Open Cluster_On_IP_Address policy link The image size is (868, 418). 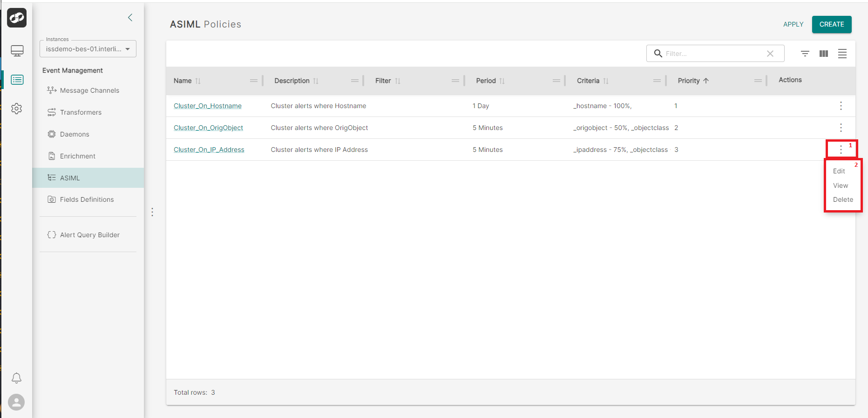coord(209,150)
